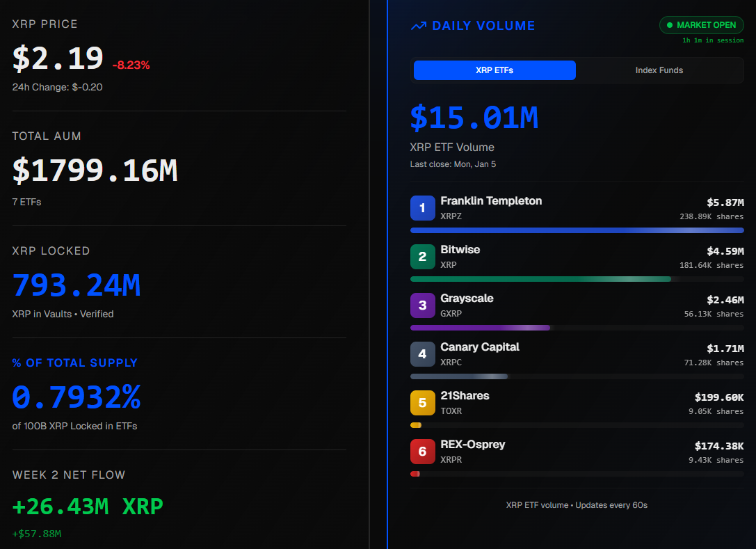This screenshot has height=549, width=756.
Task: Click rank badge 1 for Franklin Templeton
Action: click(x=422, y=208)
